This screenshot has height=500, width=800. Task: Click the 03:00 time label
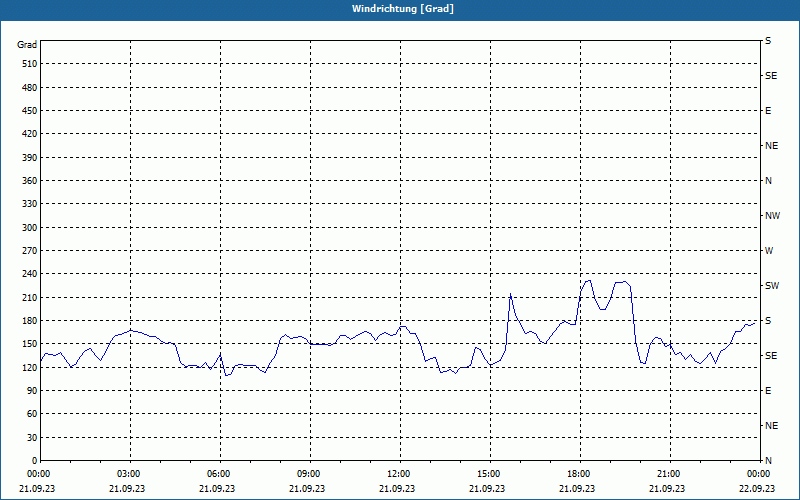click(x=130, y=474)
